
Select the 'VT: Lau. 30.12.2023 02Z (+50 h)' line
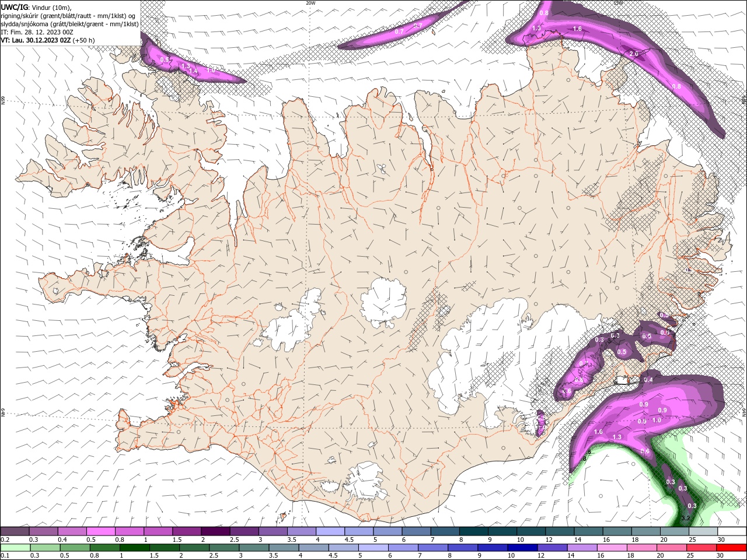point(48,40)
